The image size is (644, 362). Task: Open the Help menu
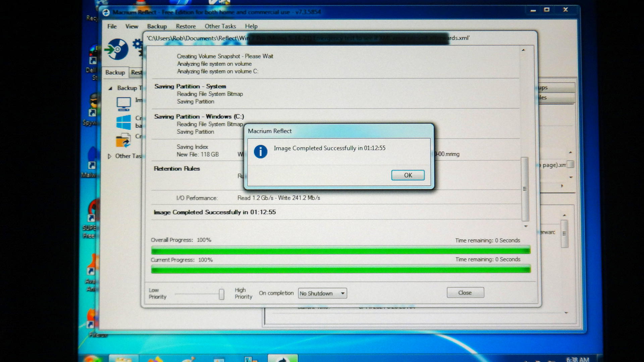(251, 26)
